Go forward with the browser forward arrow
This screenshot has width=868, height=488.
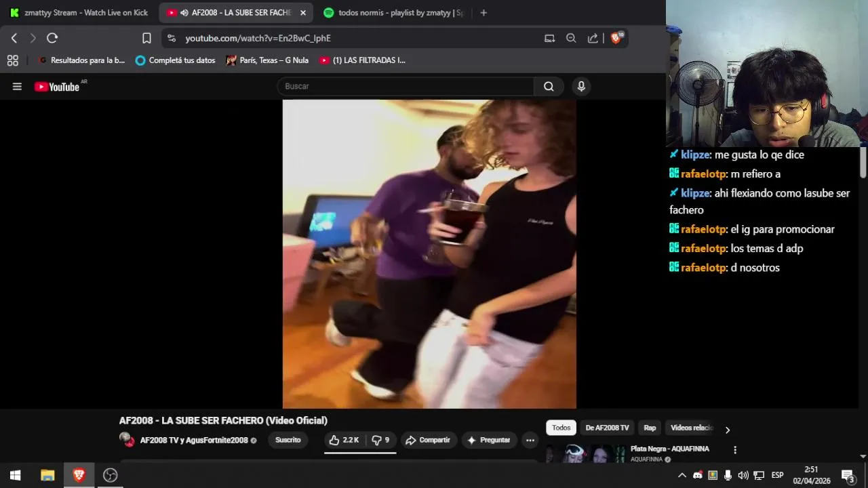(33, 38)
